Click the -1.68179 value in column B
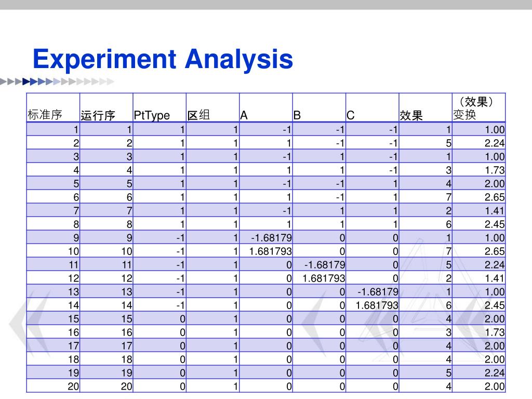 [325, 265]
